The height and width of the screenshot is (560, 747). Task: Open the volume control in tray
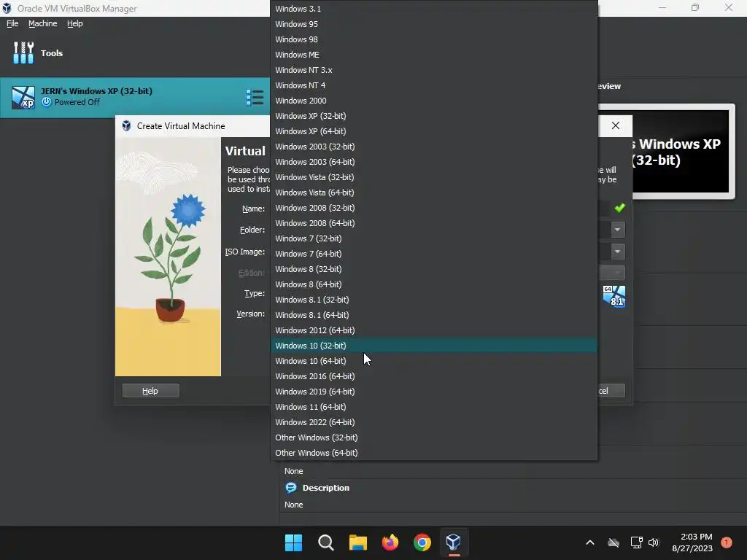(654, 542)
